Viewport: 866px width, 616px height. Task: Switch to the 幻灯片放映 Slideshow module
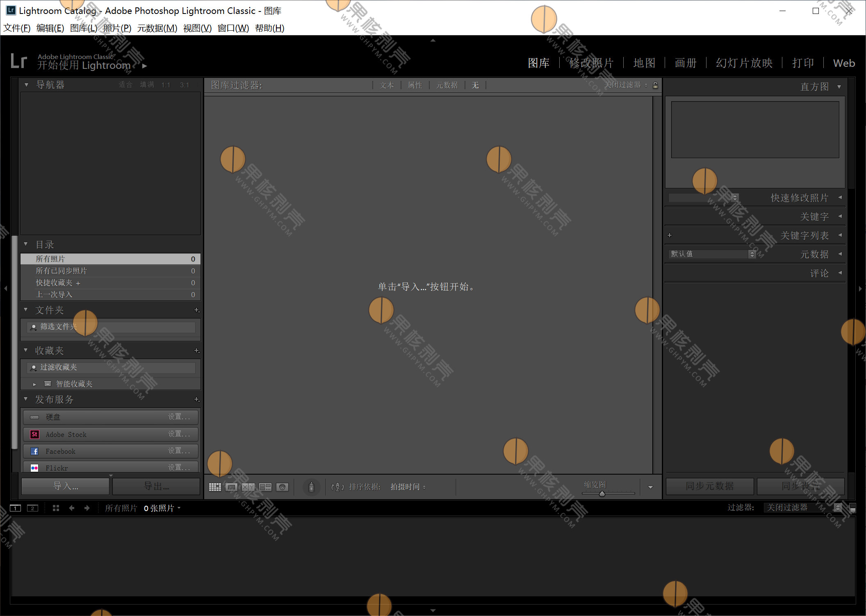tap(744, 63)
